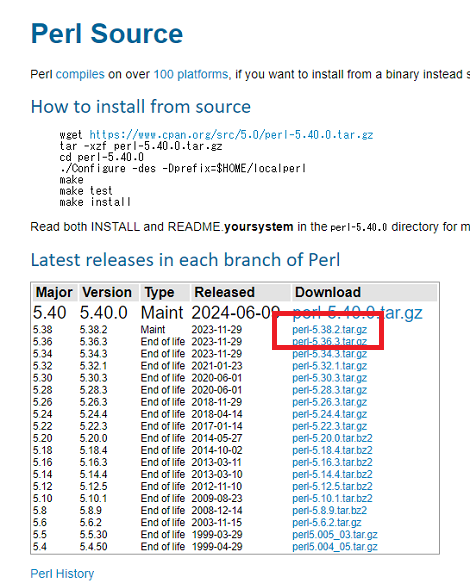Click the wget cpan.org perl-5.40.0 URL

point(231,135)
